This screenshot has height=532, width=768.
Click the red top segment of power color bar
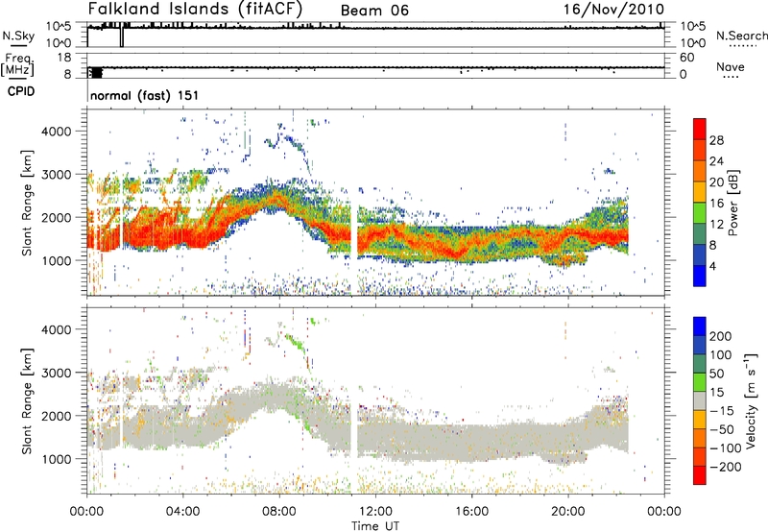tap(700, 129)
